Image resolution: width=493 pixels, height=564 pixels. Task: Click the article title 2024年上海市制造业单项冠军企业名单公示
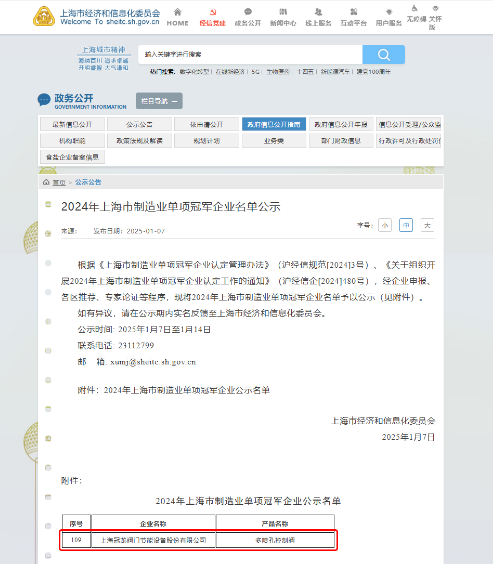(170, 207)
